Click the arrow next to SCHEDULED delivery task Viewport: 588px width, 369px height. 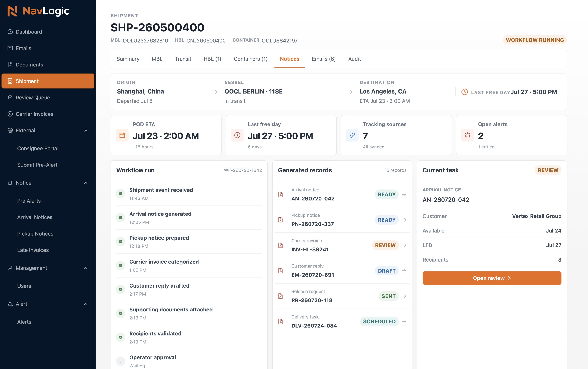[x=404, y=321]
